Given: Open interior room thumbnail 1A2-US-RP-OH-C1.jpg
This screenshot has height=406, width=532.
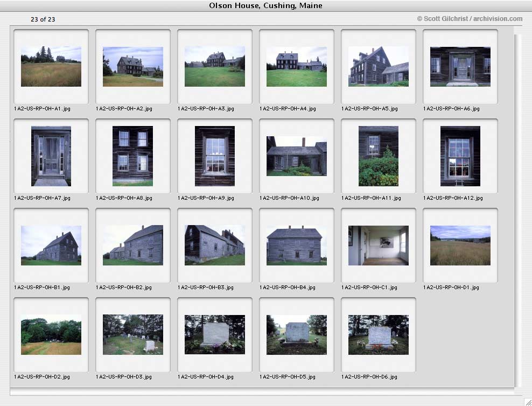Looking at the screenshot, I should pyautogui.click(x=379, y=245).
